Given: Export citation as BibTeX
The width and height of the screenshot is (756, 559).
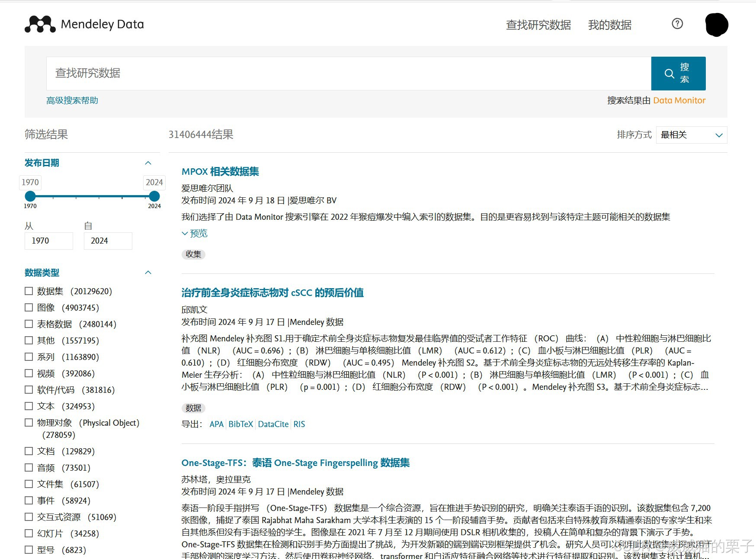Looking at the screenshot, I should coord(240,424).
